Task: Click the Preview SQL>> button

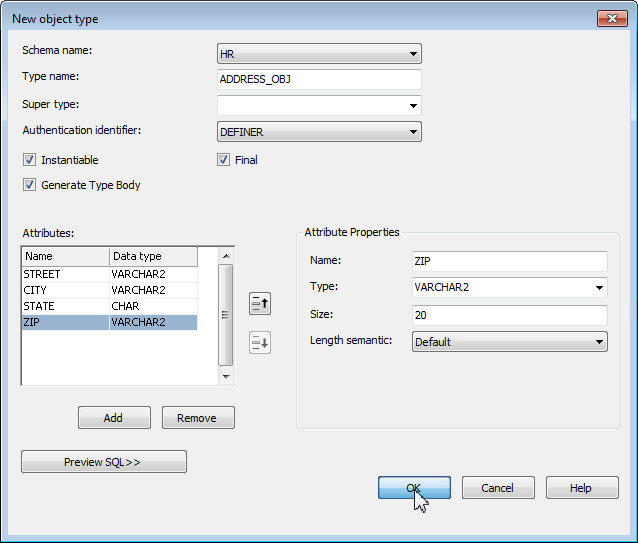Action: [x=104, y=462]
